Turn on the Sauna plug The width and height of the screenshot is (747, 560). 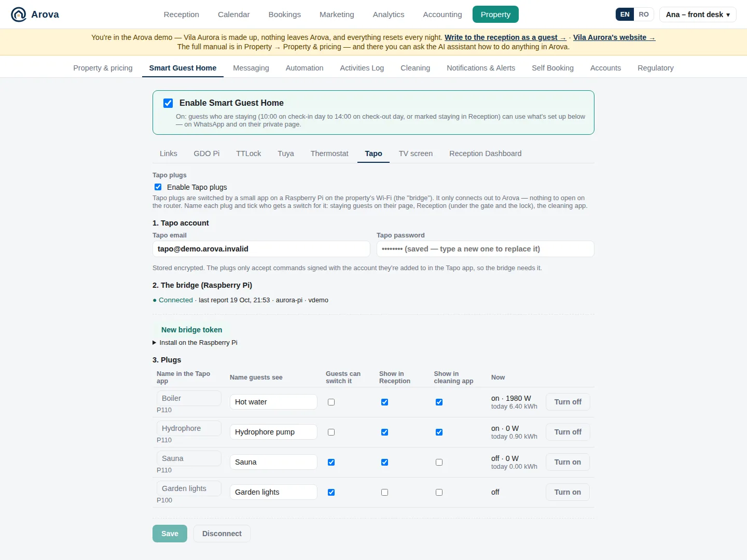tap(568, 462)
